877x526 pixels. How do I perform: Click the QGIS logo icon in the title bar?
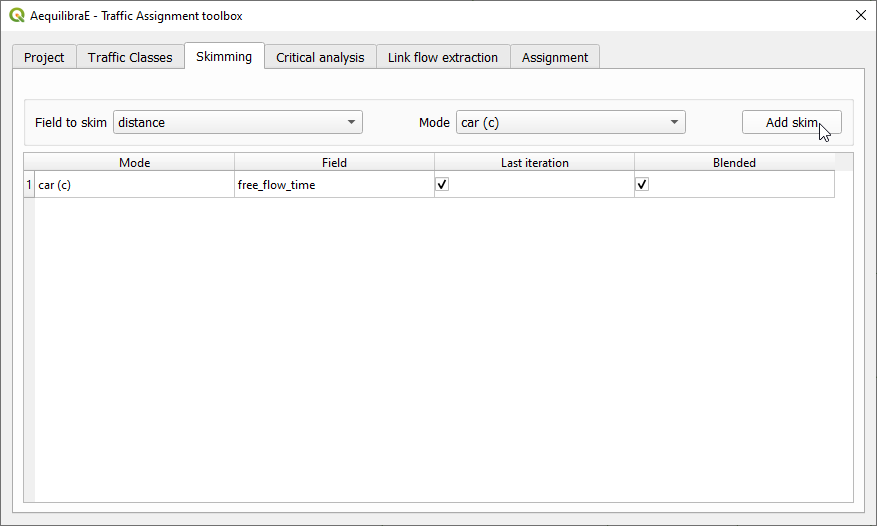(17, 16)
